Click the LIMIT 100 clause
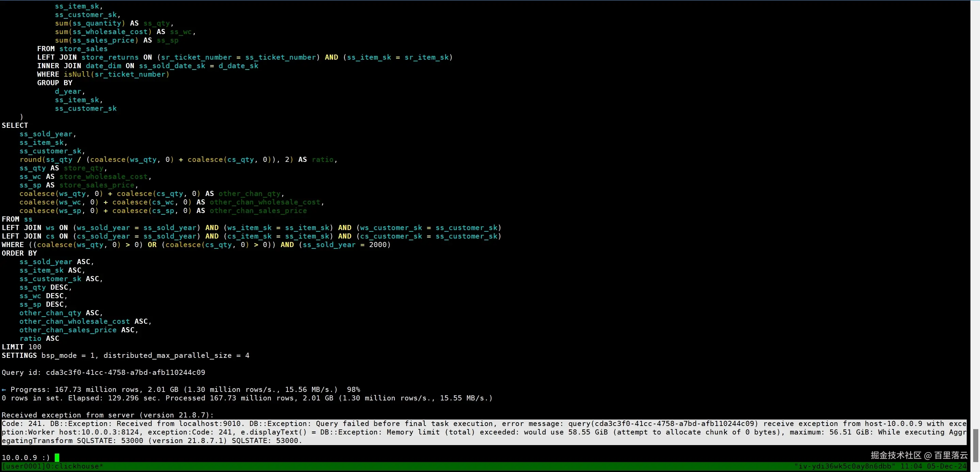Screen dimensions: 980x472 pos(22,347)
